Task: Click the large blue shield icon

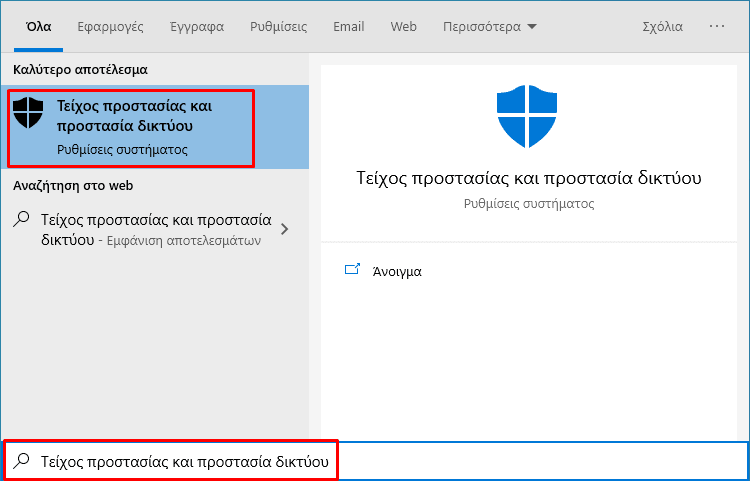Action: point(527,116)
